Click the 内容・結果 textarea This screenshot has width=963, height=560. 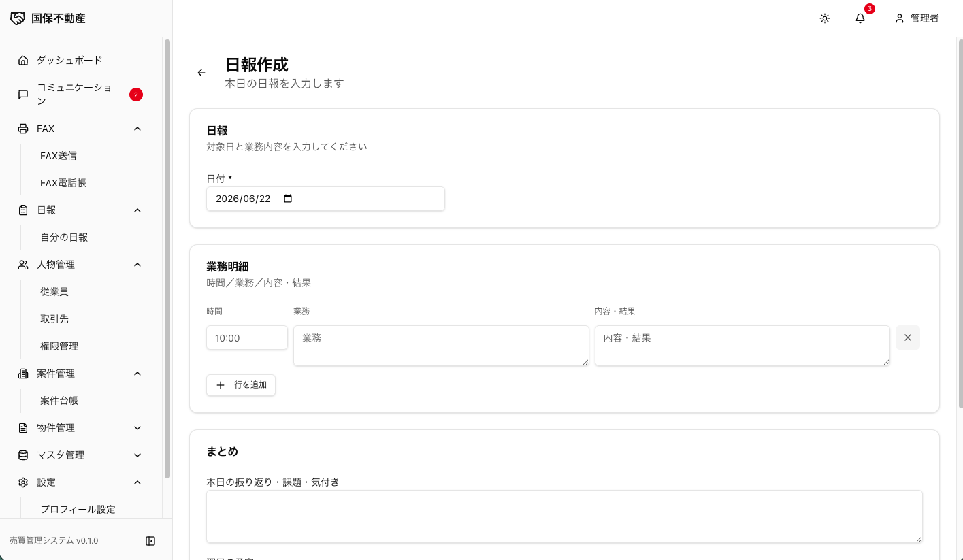pyautogui.click(x=742, y=346)
